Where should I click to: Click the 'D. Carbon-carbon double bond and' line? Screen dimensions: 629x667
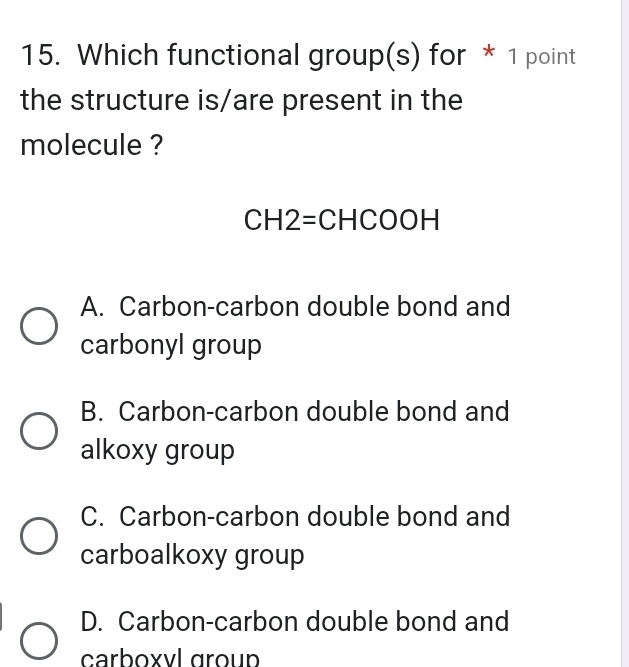tap(295, 621)
